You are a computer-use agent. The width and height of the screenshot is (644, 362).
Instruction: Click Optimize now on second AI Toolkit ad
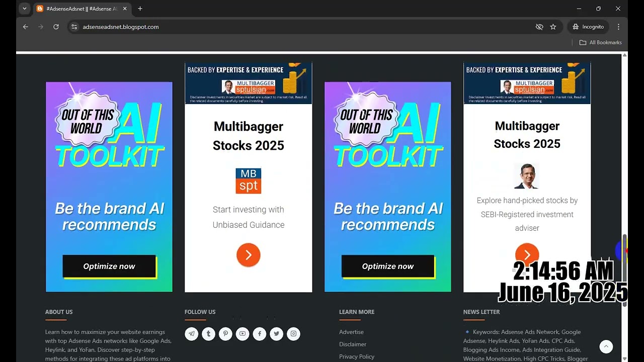[388, 266]
